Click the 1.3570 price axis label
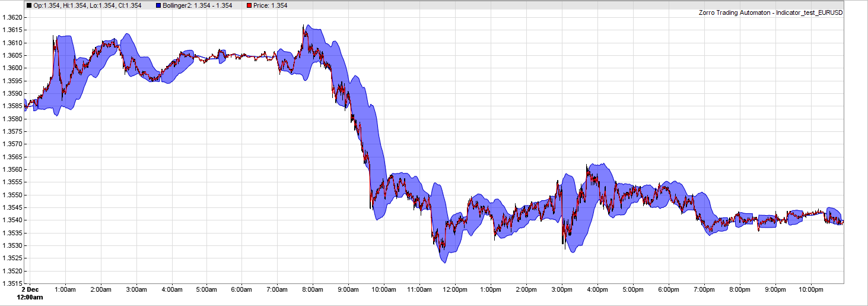The image size is (868, 306). click(13, 144)
